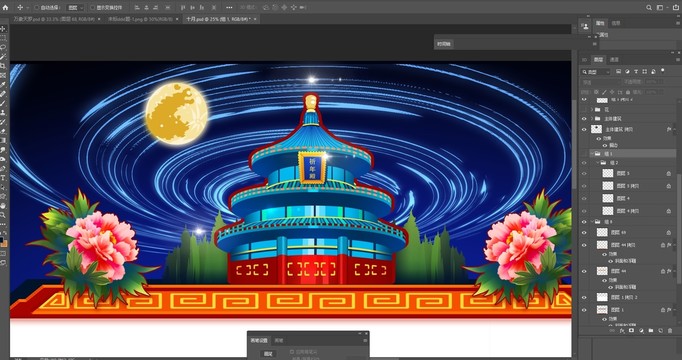Select the Lasso tool
This screenshot has height=360, width=682.
(3, 47)
